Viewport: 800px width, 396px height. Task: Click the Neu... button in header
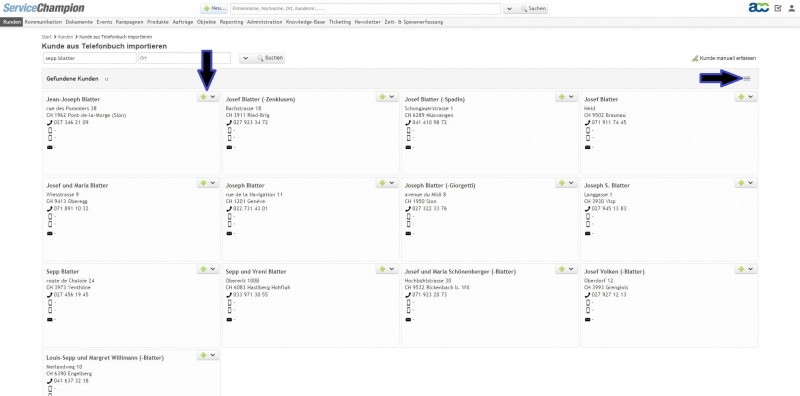[x=214, y=9]
